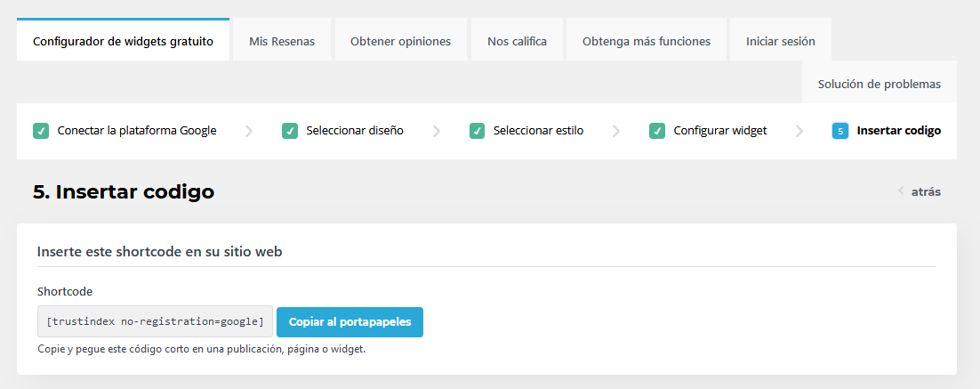Click the trustindex shortcode field
980x389 pixels.
coord(155,321)
